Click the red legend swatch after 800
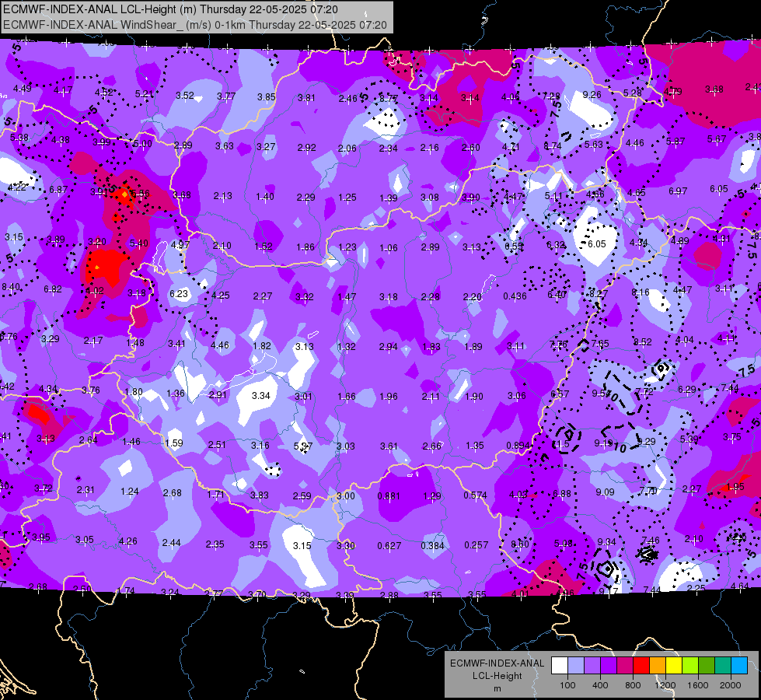 coord(641,666)
